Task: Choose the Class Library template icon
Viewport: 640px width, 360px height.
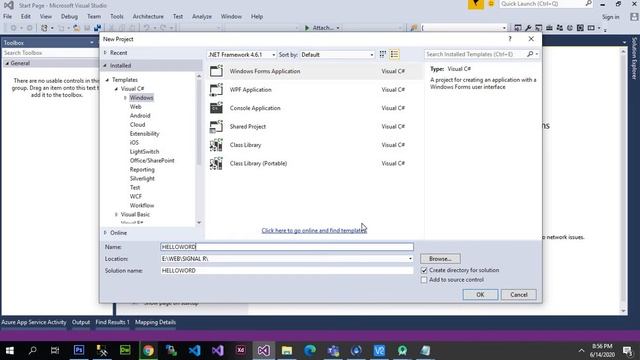Action: (x=216, y=145)
